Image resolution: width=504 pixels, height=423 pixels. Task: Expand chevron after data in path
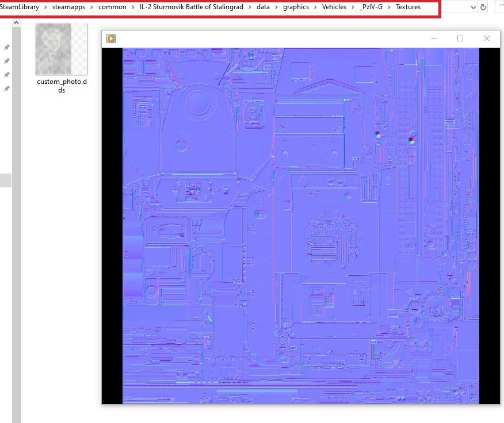[276, 7]
